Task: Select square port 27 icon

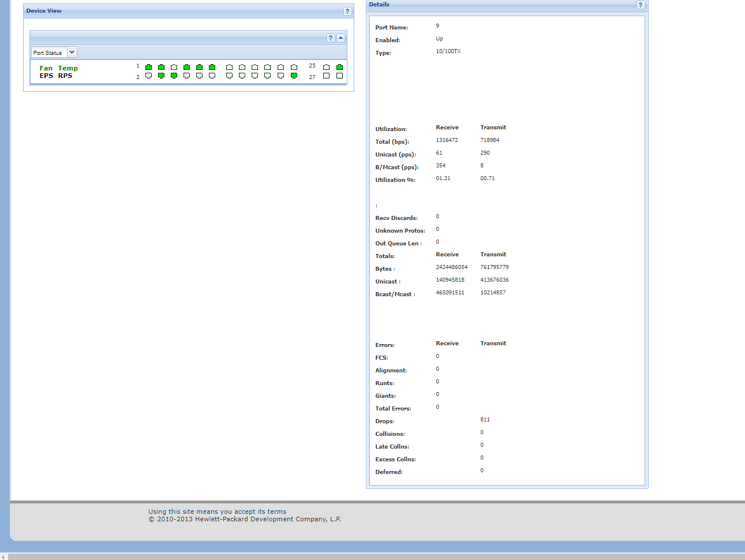Action: [326, 76]
